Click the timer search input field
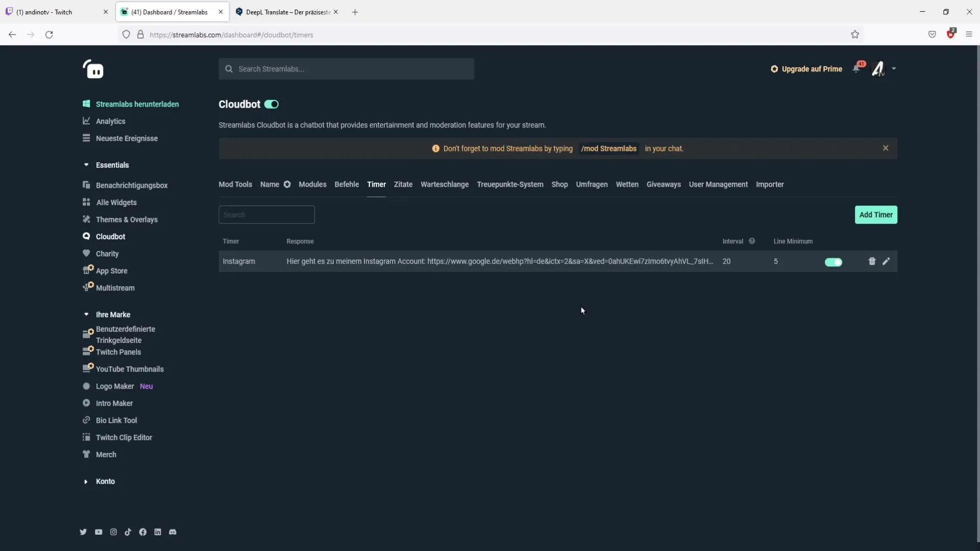 point(266,215)
